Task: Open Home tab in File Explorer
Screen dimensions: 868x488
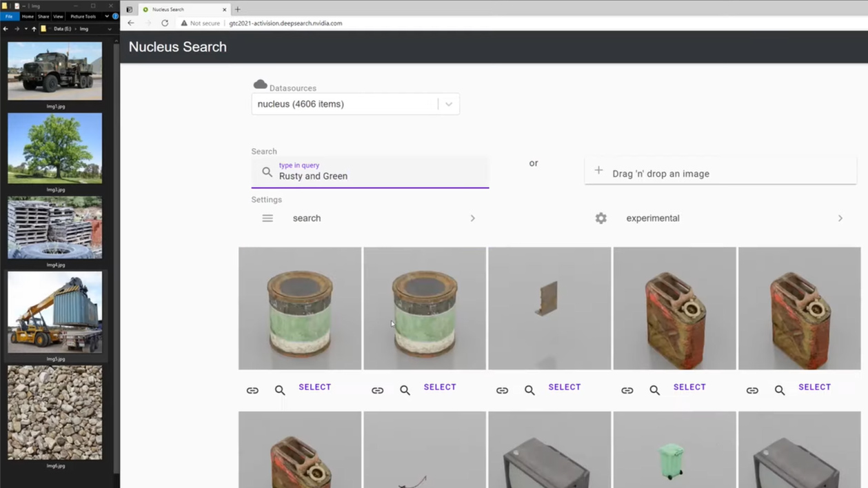Action: [x=28, y=17]
